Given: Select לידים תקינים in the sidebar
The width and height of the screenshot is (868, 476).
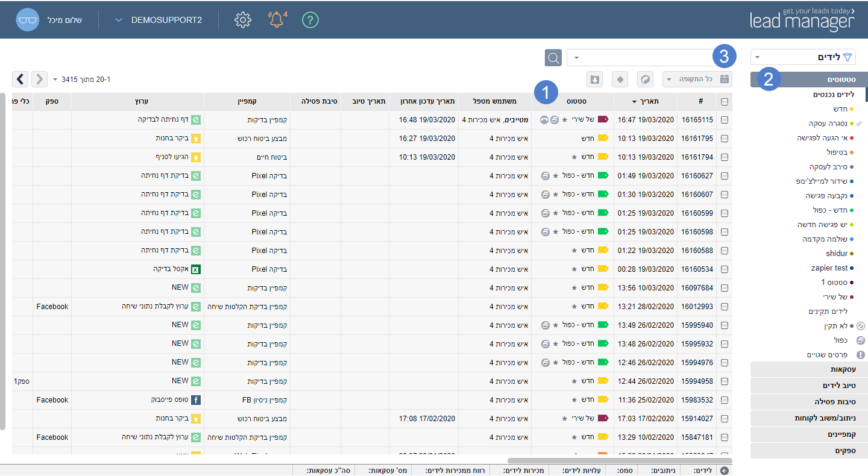Looking at the screenshot, I should click(x=828, y=312).
